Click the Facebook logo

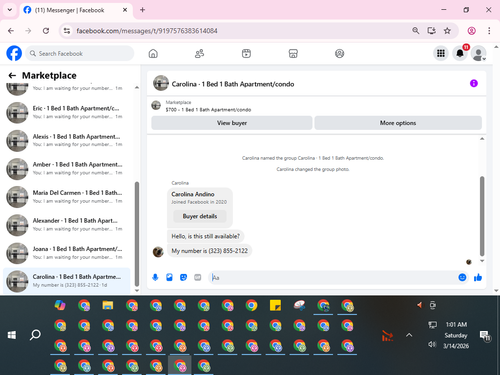14,53
